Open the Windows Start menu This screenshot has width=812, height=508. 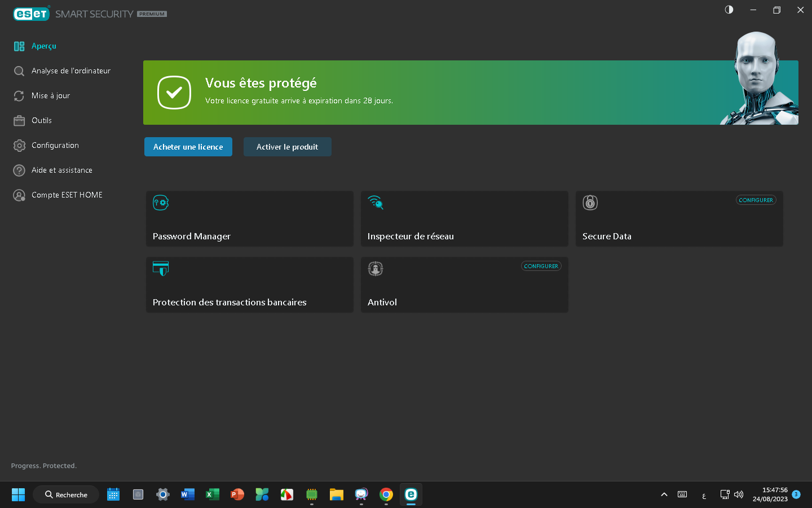click(18, 494)
